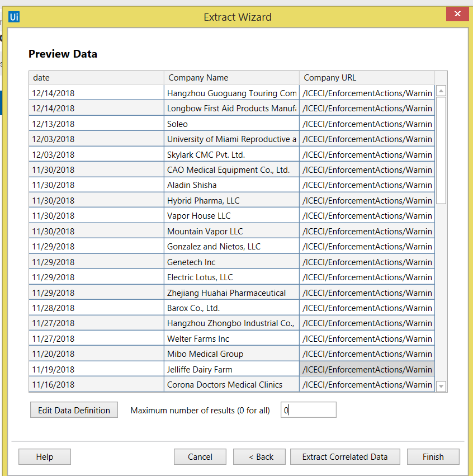The height and width of the screenshot is (476, 473).
Task: Select the 11/16/2018 date cell
Action: coord(97,384)
